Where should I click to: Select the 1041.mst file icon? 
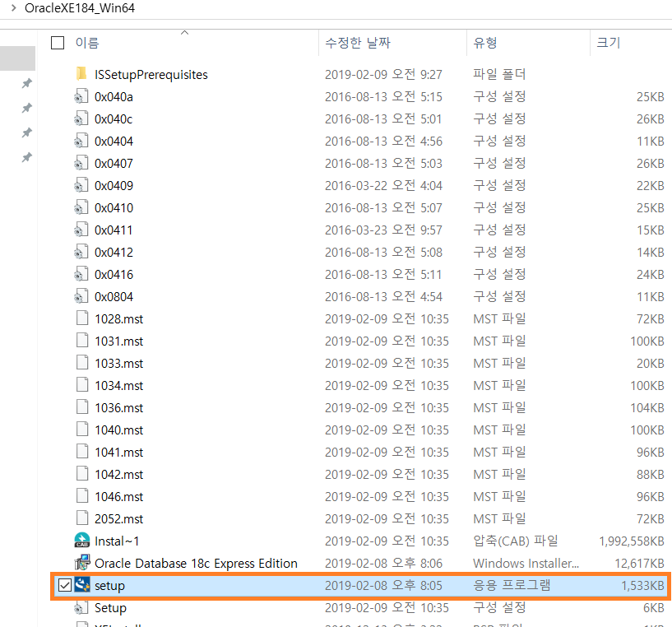click(82, 452)
